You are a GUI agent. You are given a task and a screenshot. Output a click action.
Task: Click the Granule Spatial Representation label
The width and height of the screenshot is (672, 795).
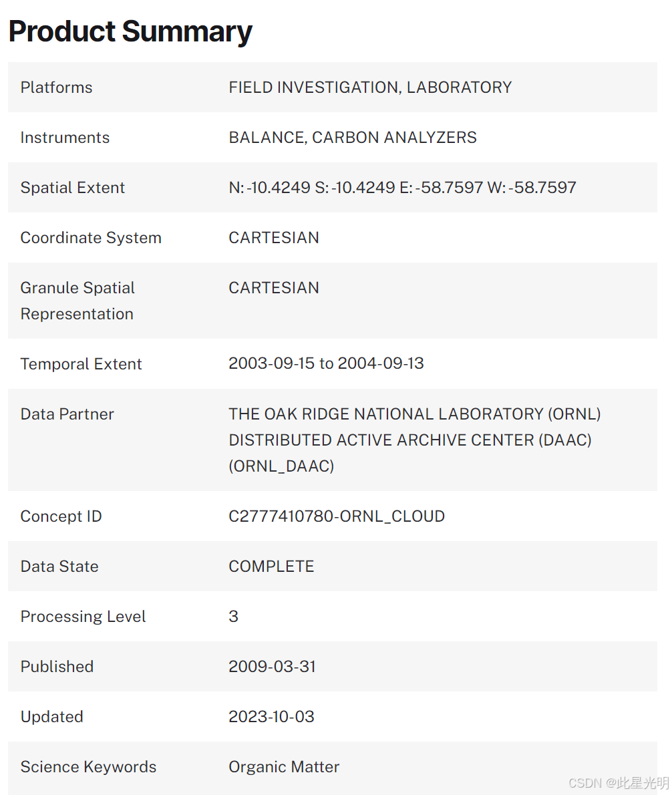tap(77, 301)
